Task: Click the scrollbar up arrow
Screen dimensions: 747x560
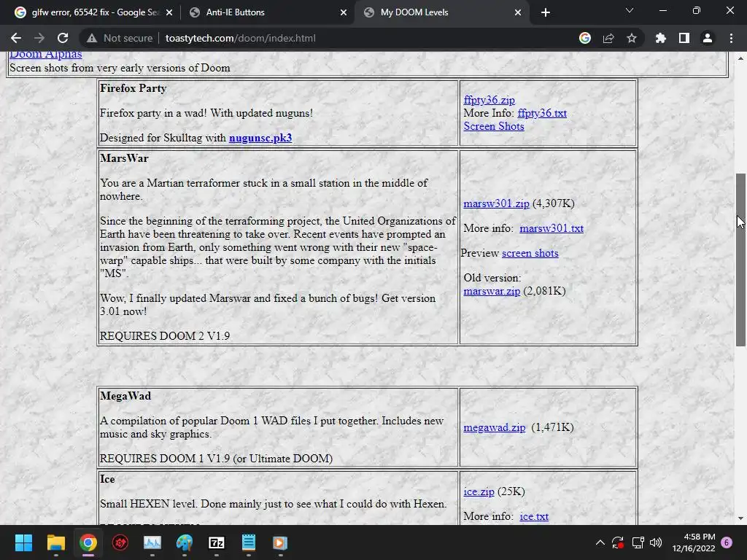Action: [x=740, y=58]
